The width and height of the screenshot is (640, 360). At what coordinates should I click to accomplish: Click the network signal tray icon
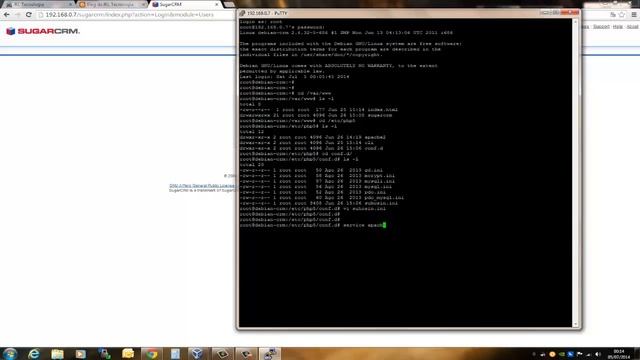[x=589, y=354]
